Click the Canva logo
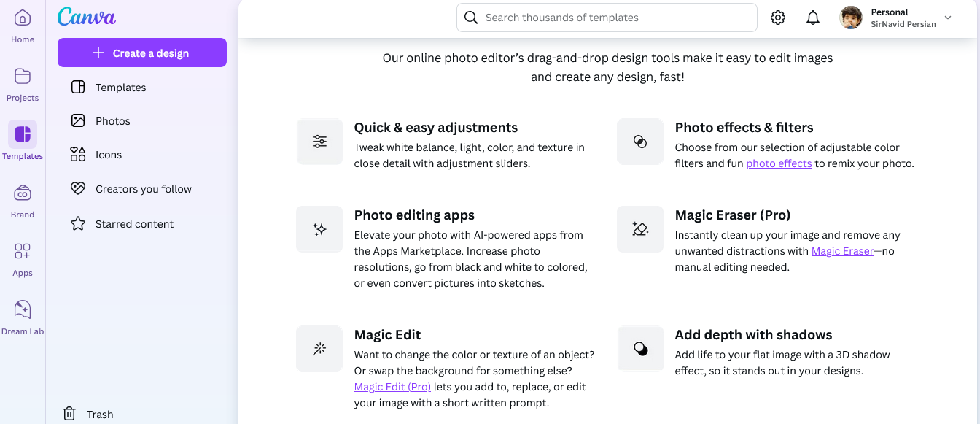 click(87, 17)
